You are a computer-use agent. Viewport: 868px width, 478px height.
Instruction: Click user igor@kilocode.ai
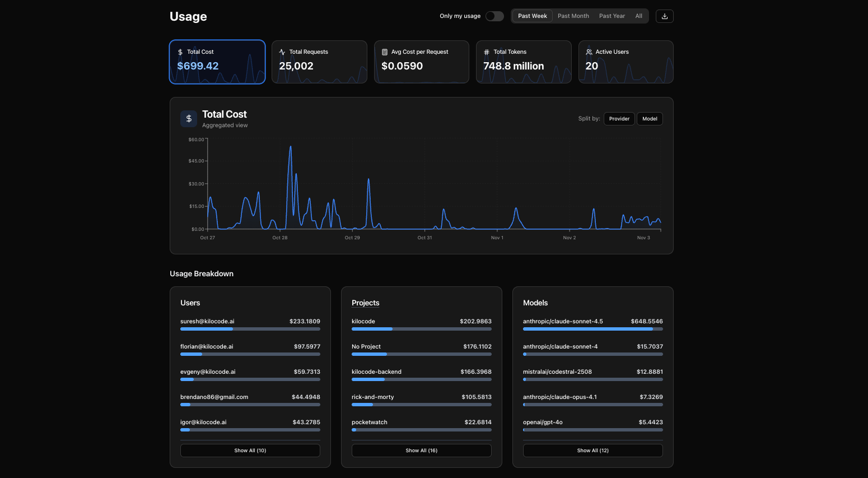click(x=203, y=422)
